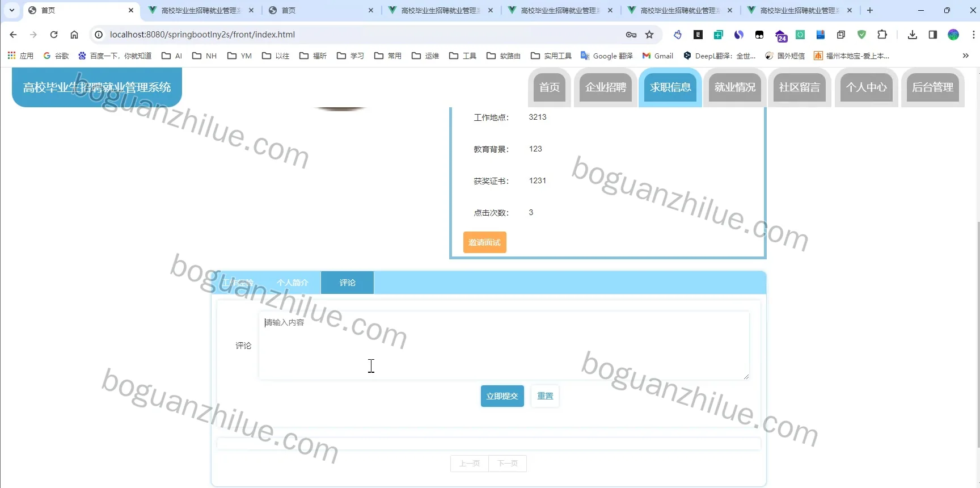Focus the 评论 comment text area
This screenshot has height=488, width=980.
(x=504, y=346)
